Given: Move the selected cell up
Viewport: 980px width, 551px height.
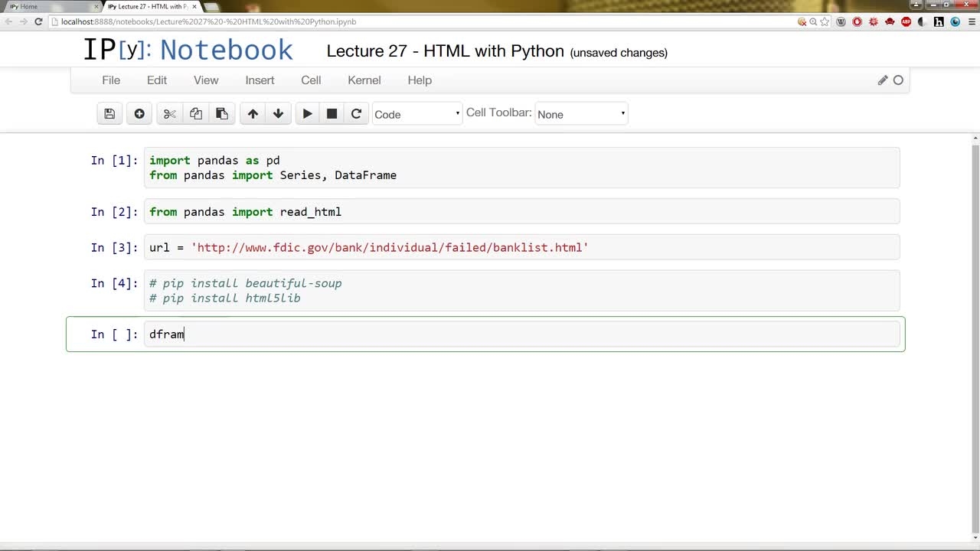Looking at the screenshot, I should click(x=253, y=114).
